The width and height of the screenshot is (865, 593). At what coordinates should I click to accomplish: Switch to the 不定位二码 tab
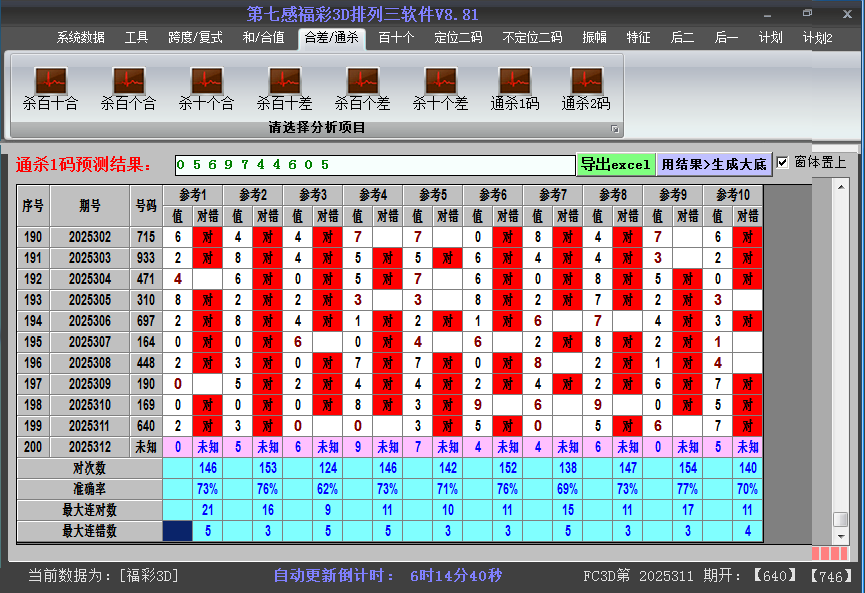[x=532, y=38]
